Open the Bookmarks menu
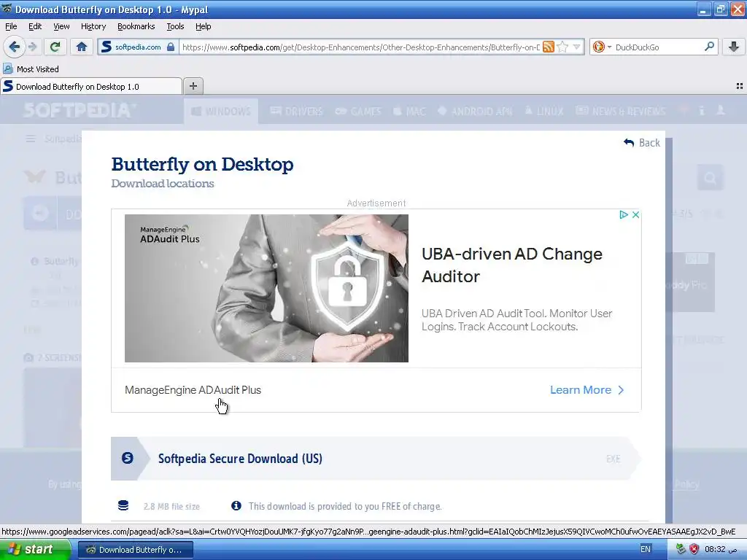 [x=136, y=26]
